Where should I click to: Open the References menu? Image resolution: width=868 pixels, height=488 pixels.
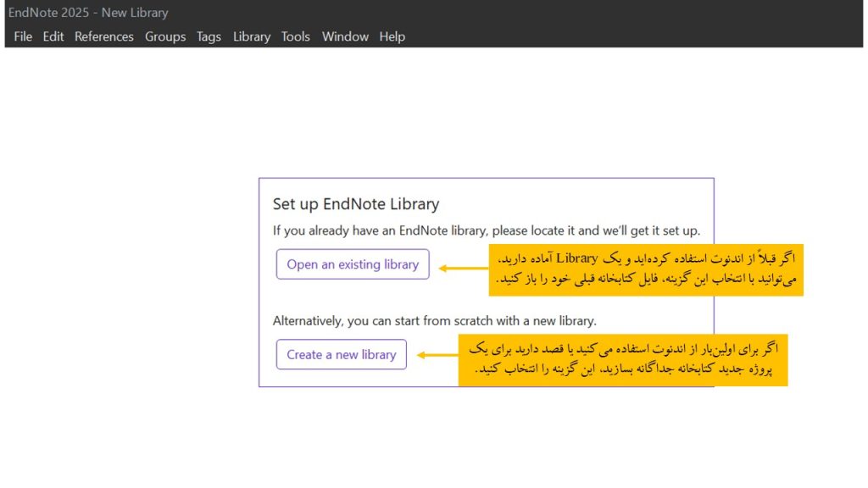point(103,36)
